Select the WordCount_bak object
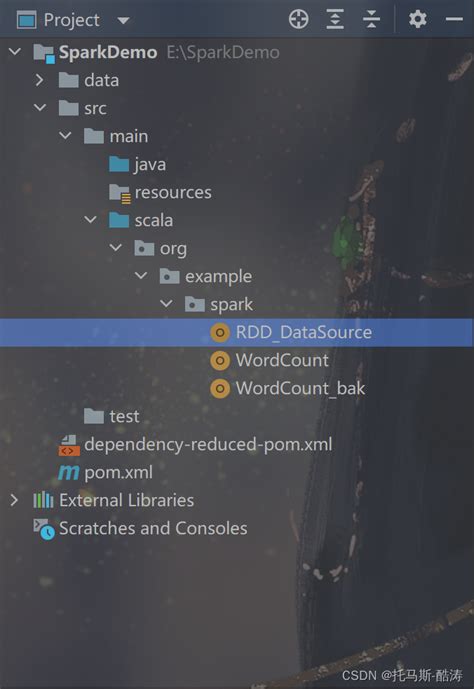The height and width of the screenshot is (689, 474). [x=300, y=389]
